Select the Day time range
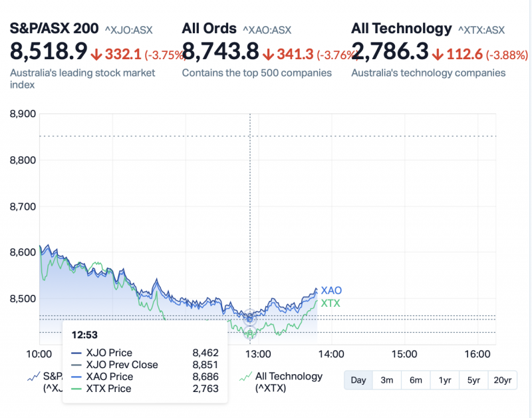Image resolution: width=532 pixels, height=418 pixels. (x=358, y=380)
